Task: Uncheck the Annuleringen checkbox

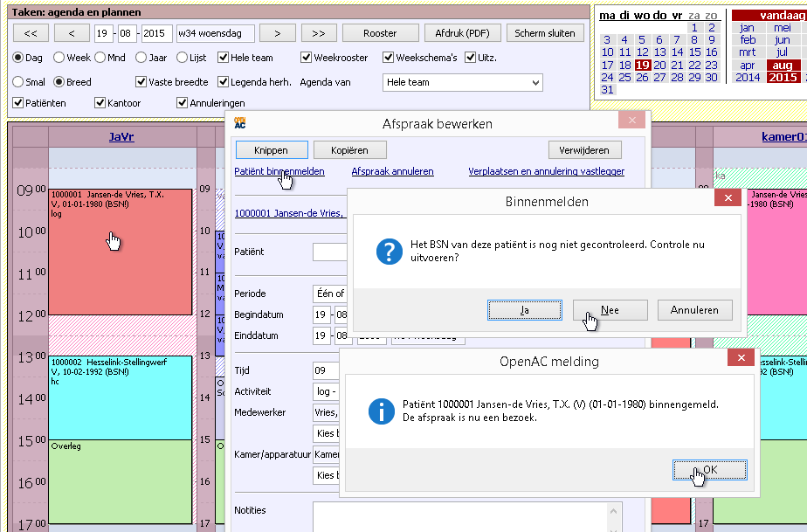Action: click(x=182, y=103)
